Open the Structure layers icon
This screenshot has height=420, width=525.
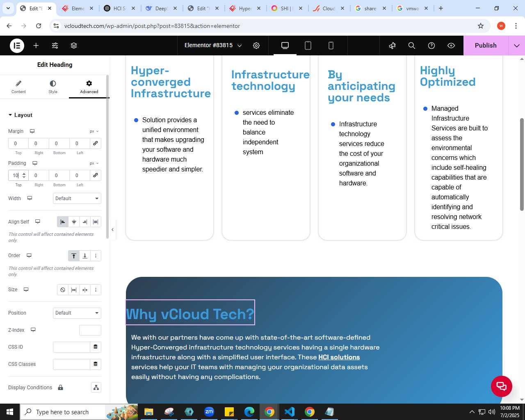click(x=74, y=46)
